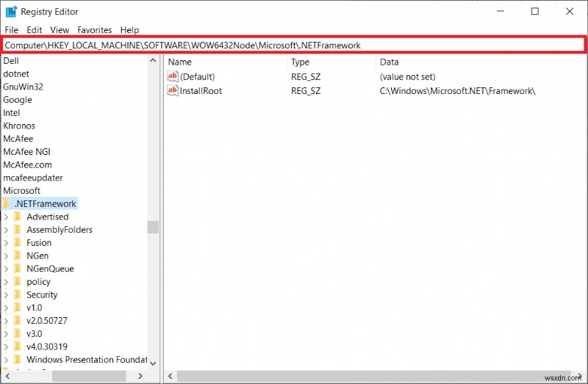Click the values pane horizontal scrollbar thumb
Screen dimensions: 588x384
375,376
